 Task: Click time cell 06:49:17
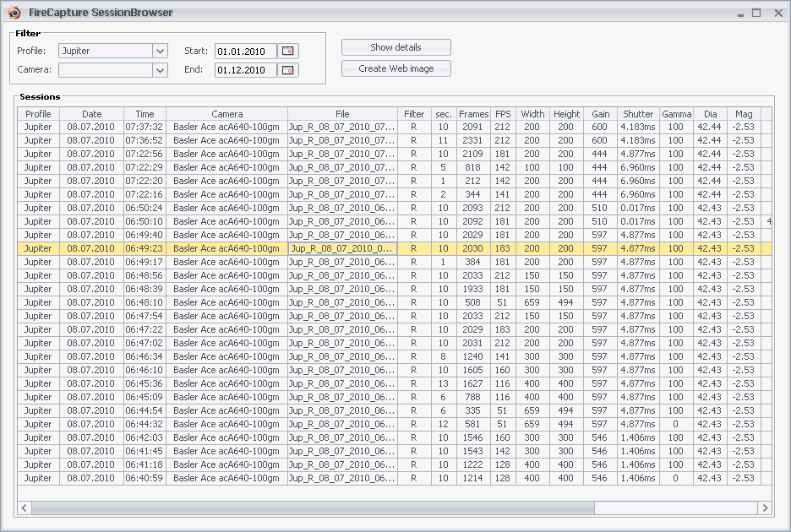(145, 263)
